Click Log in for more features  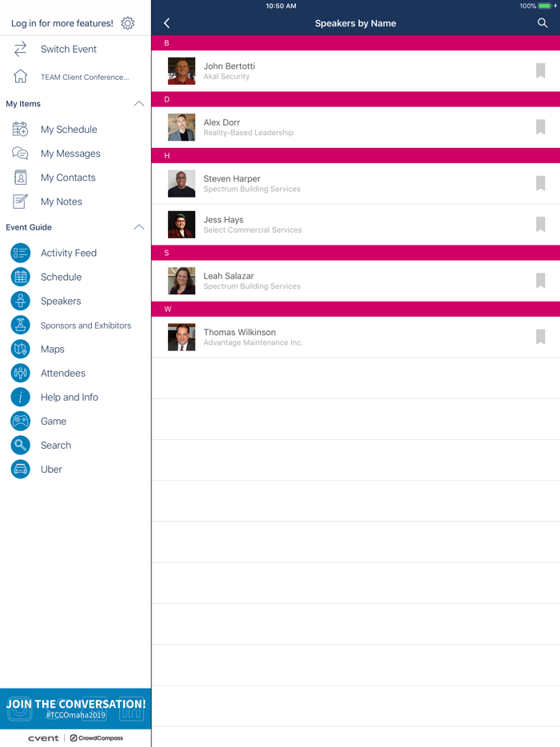(x=62, y=23)
